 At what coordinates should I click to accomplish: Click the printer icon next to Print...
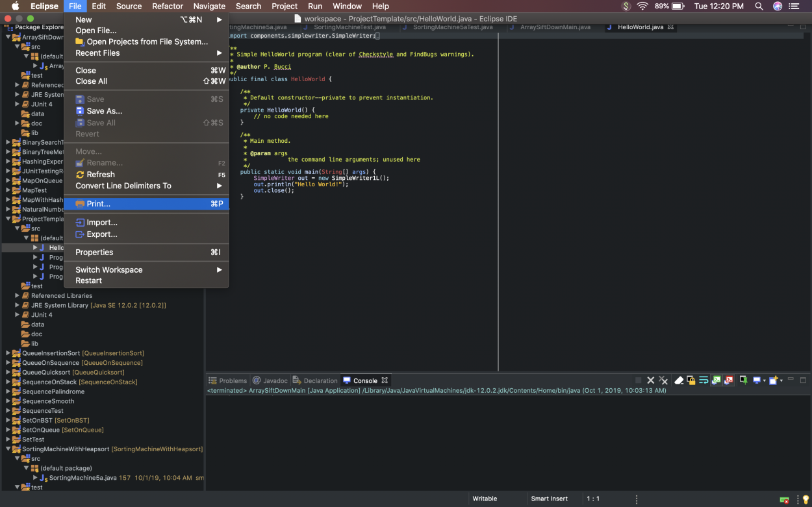click(x=80, y=204)
